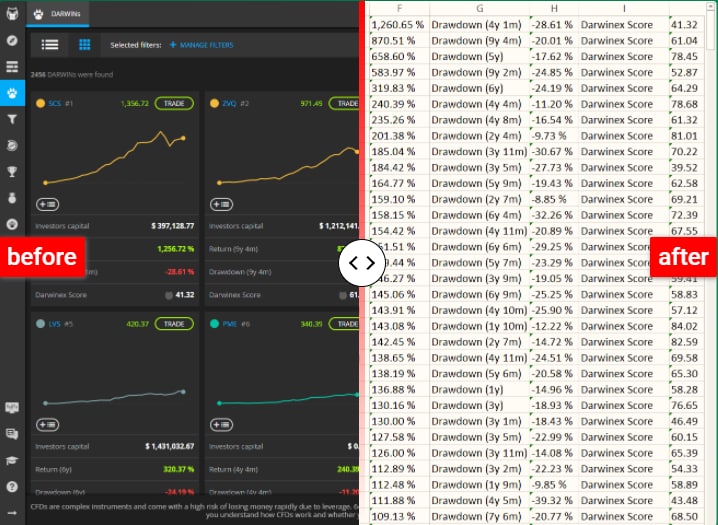718x525 pixels.
Task: Click the yellow color dot beside SCS
Action: point(40,103)
